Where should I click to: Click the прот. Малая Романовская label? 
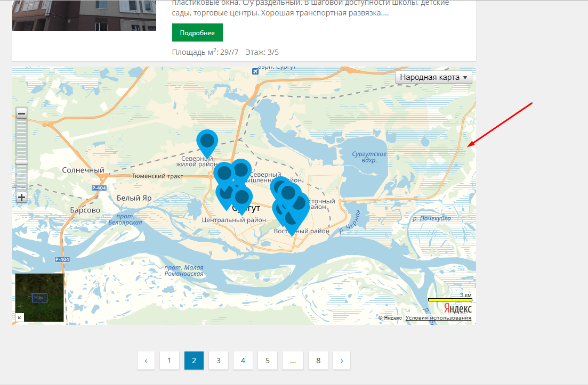[x=184, y=271]
